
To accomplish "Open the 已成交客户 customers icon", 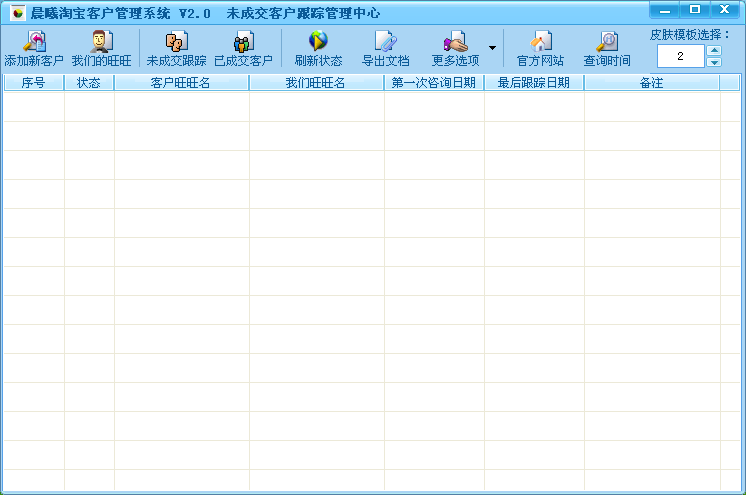I will point(244,41).
